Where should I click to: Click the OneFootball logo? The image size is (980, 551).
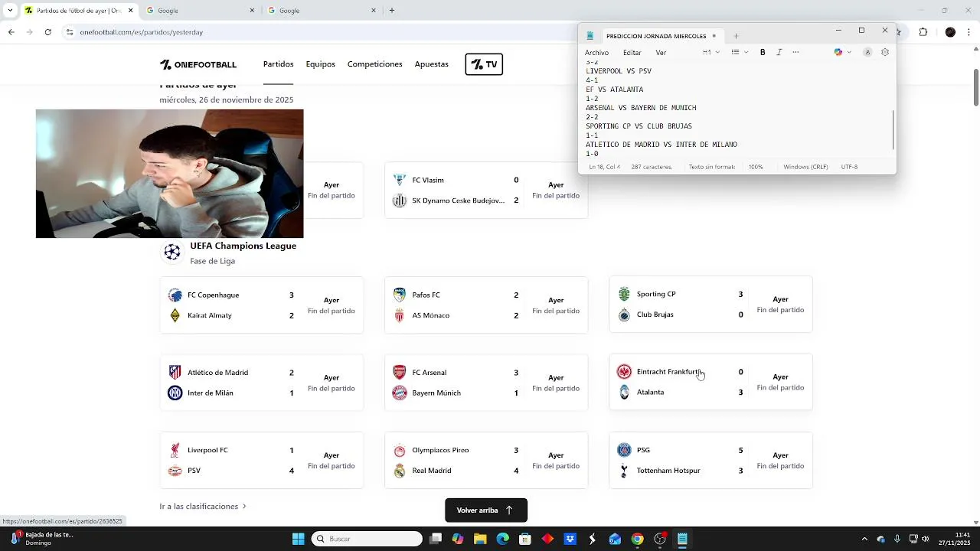coord(198,65)
